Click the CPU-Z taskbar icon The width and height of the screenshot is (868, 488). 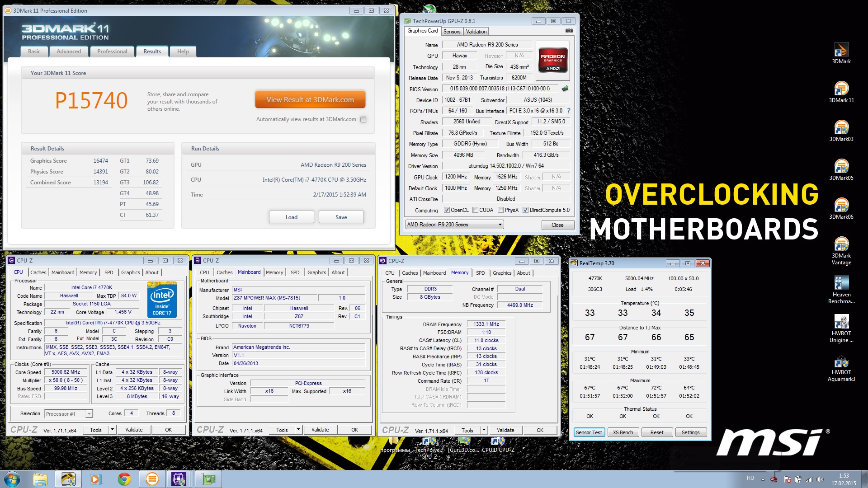179,479
